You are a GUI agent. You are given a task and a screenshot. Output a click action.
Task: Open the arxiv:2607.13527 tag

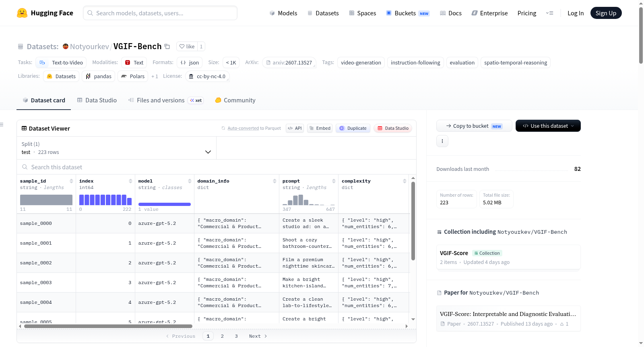tap(289, 62)
